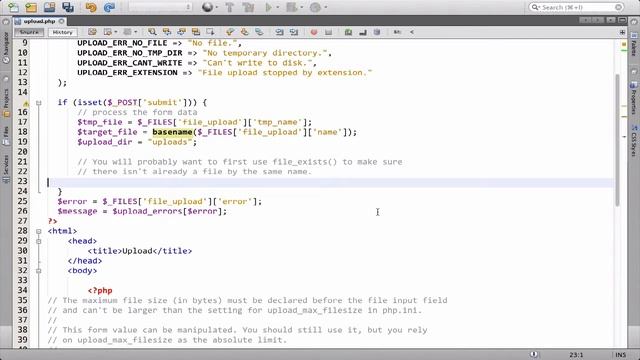Click the 23:1 cursor position indicator
The image size is (640, 360).
tap(576, 355)
